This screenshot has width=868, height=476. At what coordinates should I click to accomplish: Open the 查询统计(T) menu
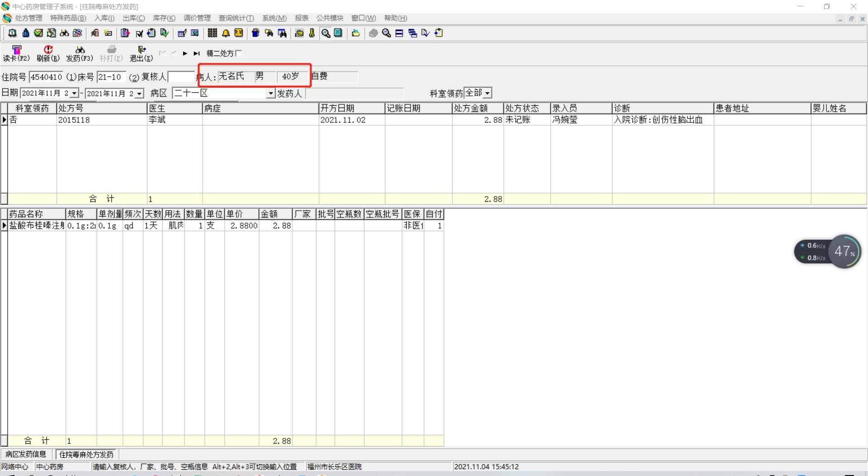(x=236, y=18)
